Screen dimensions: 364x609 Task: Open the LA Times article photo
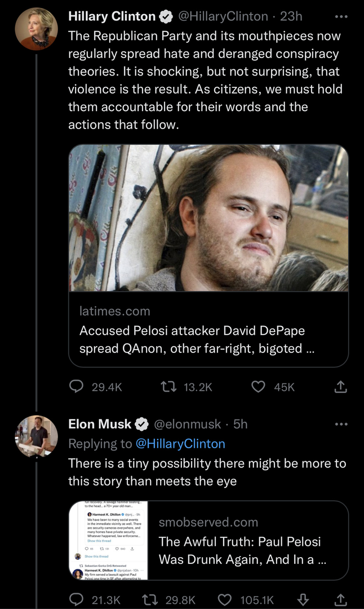(208, 218)
